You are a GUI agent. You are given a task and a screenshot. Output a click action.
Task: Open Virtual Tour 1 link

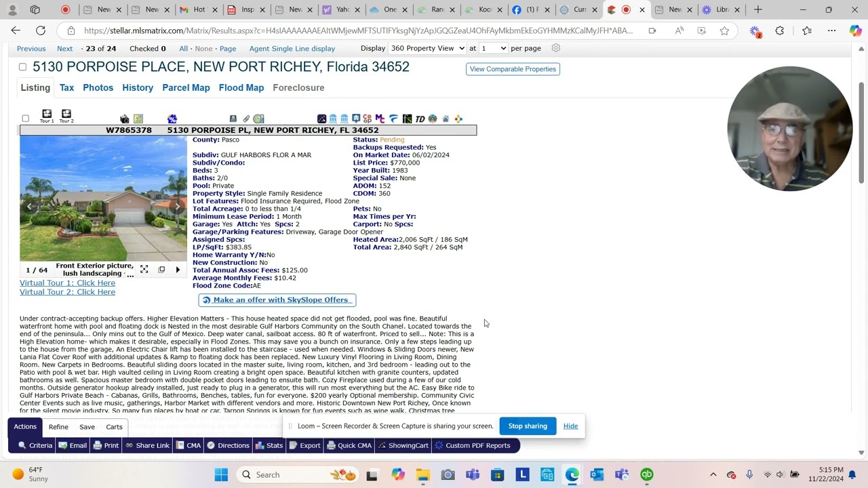[x=67, y=283]
